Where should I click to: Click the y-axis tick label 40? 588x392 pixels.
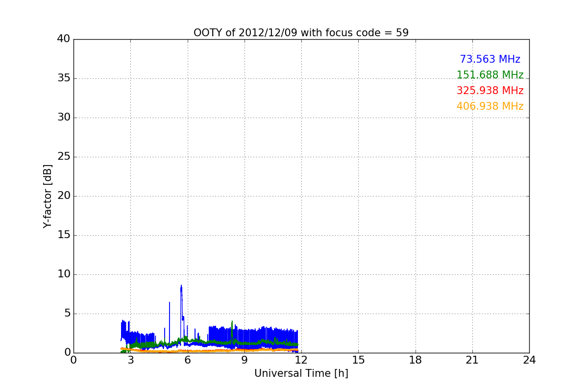click(x=64, y=39)
